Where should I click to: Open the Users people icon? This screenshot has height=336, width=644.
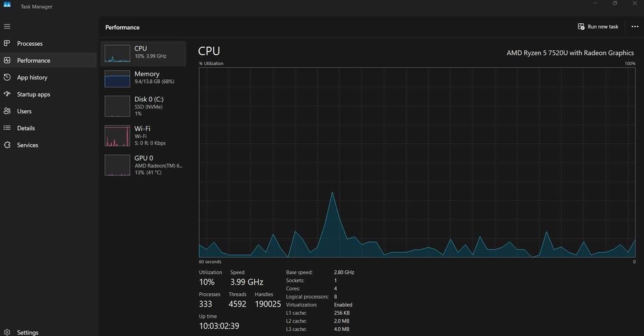[7, 111]
